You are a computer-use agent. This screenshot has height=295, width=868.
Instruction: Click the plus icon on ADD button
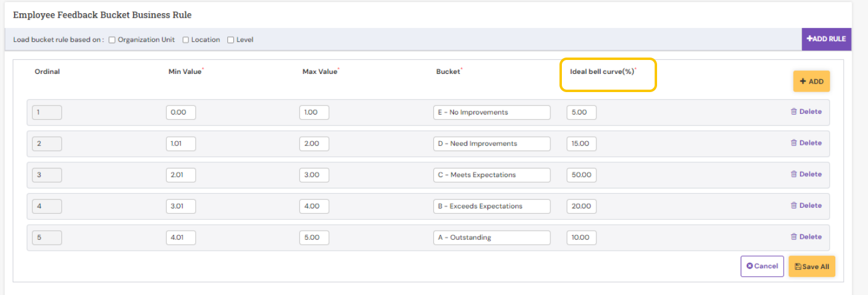point(803,81)
